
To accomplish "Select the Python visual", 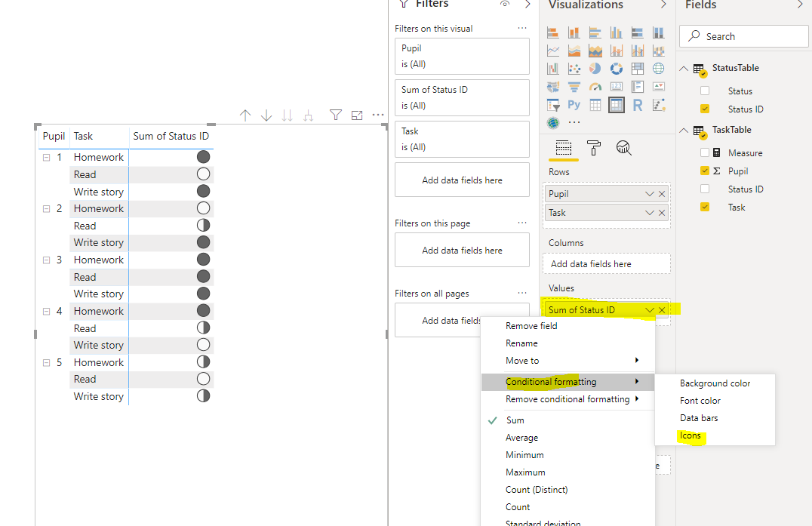I will (574, 105).
